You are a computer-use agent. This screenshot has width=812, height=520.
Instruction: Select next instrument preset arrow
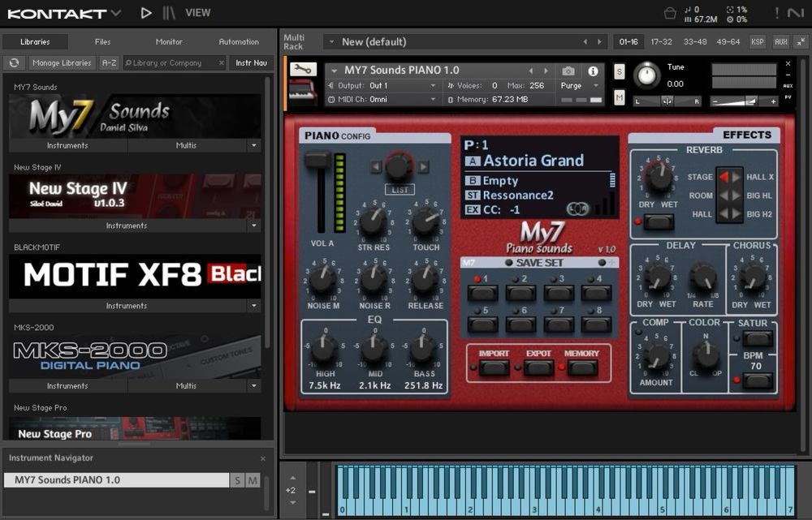(546, 71)
